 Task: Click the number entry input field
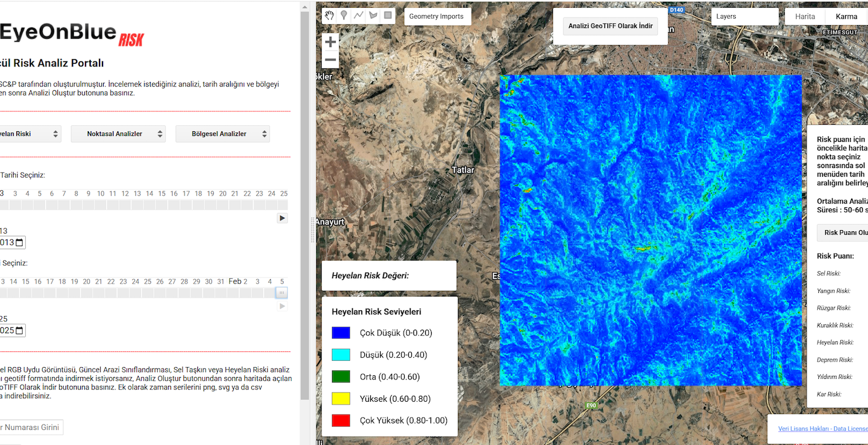pos(30,427)
